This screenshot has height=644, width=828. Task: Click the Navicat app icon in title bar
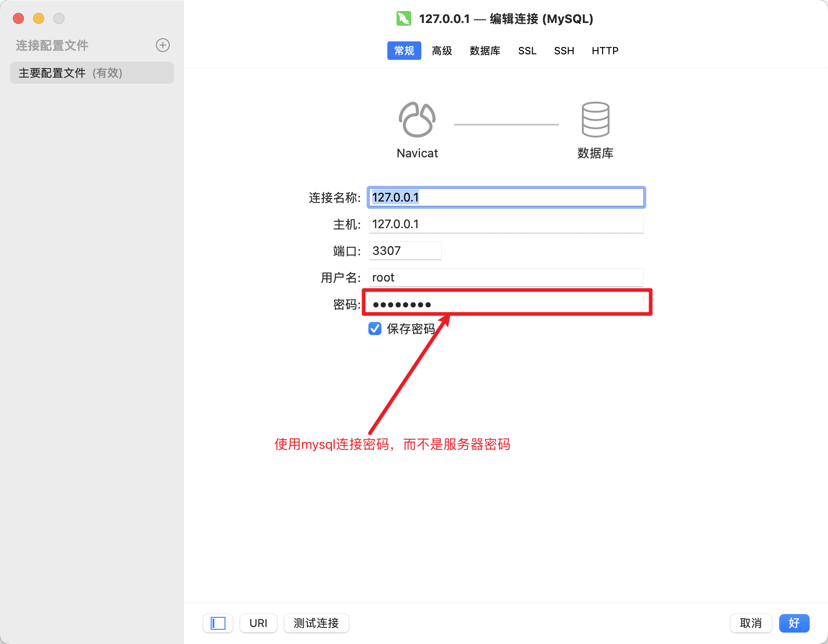[x=404, y=18]
